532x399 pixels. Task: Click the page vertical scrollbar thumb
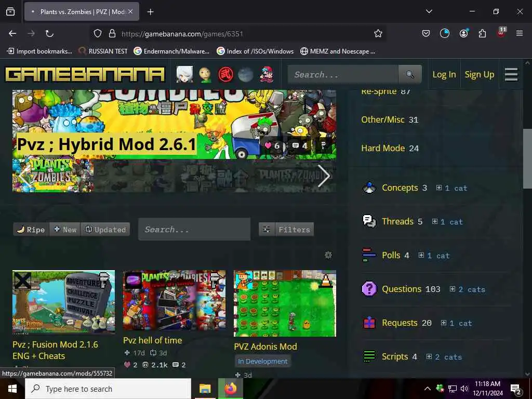(x=527, y=158)
